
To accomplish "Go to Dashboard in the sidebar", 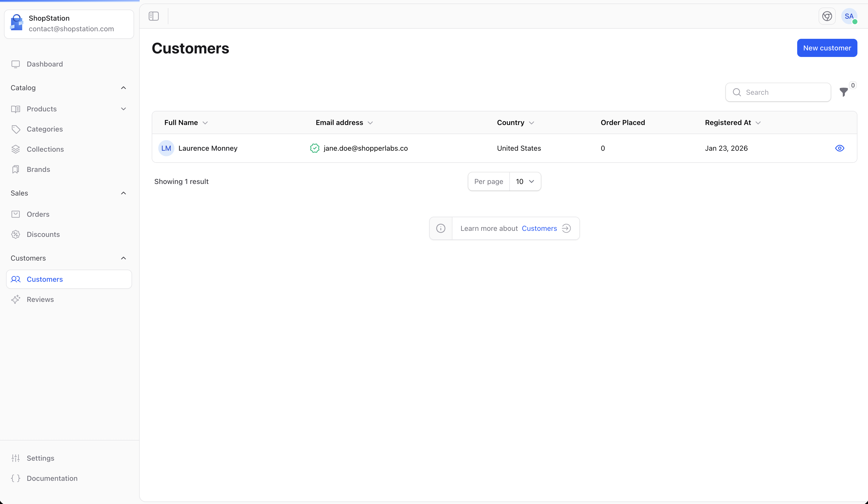I will pos(44,64).
